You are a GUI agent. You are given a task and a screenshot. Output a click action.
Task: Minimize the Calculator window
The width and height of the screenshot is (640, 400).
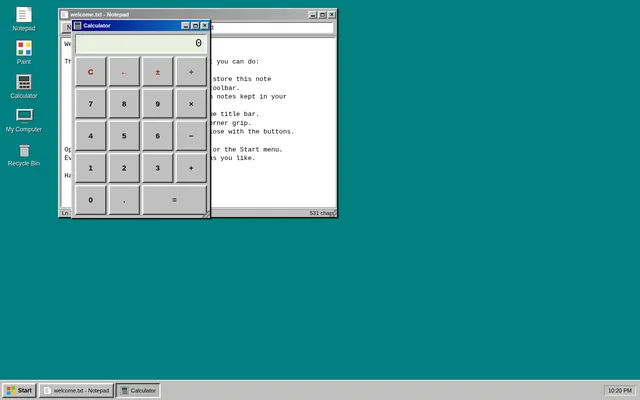(x=186, y=26)
